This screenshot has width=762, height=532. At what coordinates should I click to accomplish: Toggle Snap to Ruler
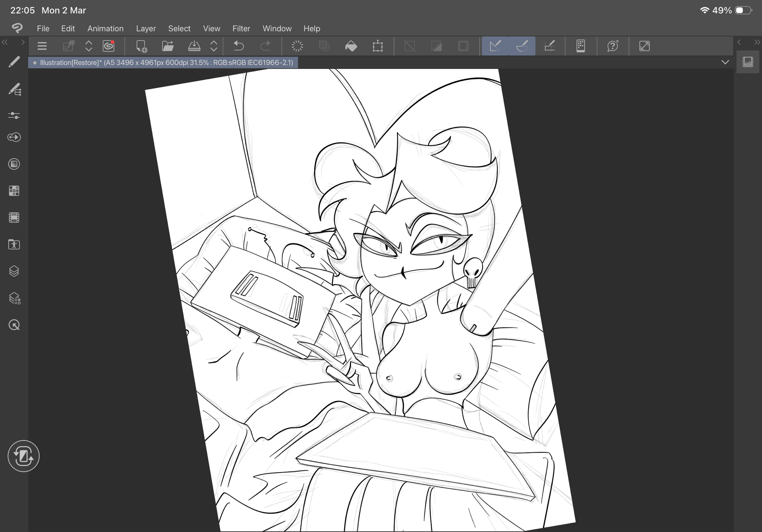(495, 46)
